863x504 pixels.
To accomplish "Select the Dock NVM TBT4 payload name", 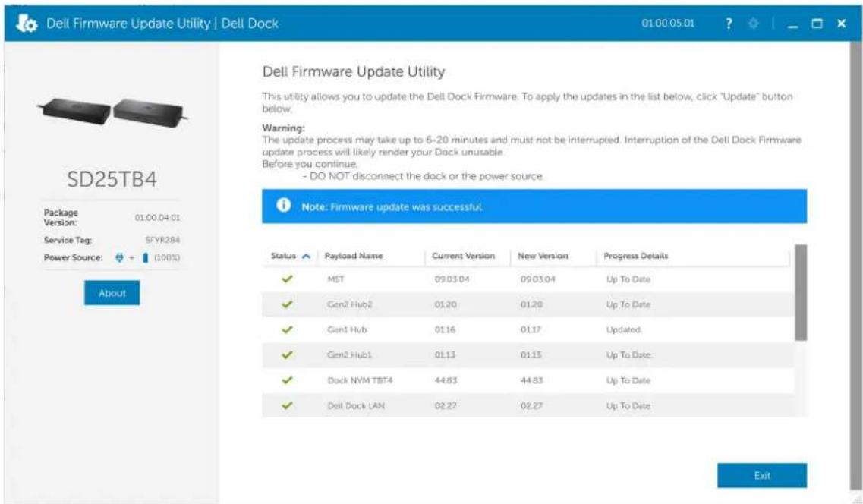I will pyautogui.click(x=360, y=380).
